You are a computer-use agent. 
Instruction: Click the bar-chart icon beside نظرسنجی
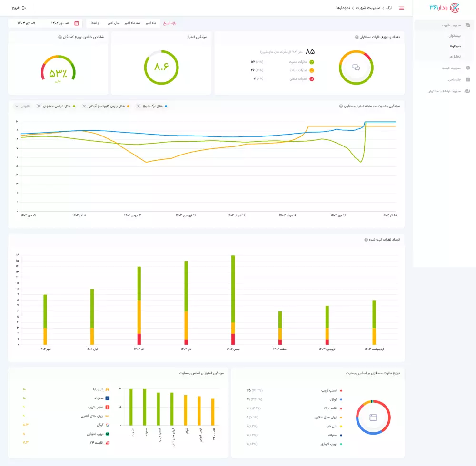[x=468, y=79]
